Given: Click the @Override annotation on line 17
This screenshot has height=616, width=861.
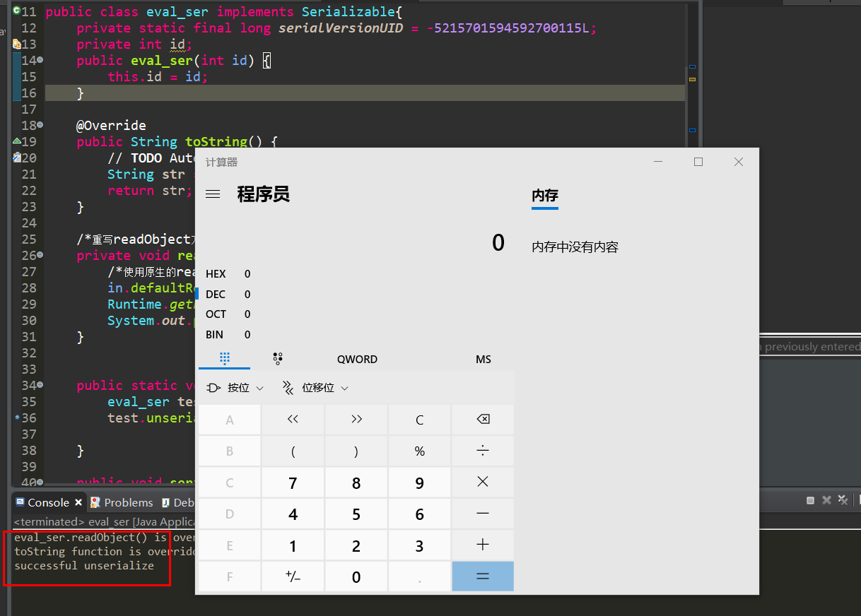Looking at the screenshot, I should point(111,126).
